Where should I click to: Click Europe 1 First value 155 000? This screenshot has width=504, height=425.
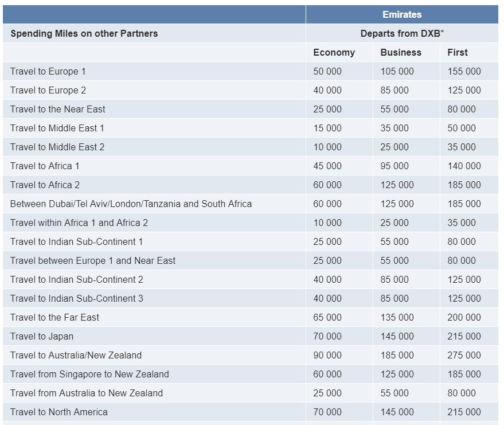(464, 71)
